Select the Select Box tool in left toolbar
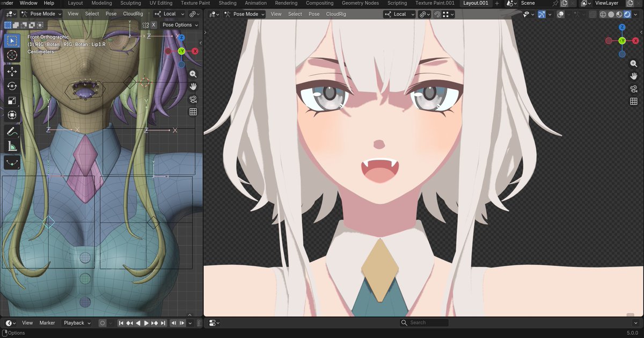The image size is (644, 338). pos(12,41)
